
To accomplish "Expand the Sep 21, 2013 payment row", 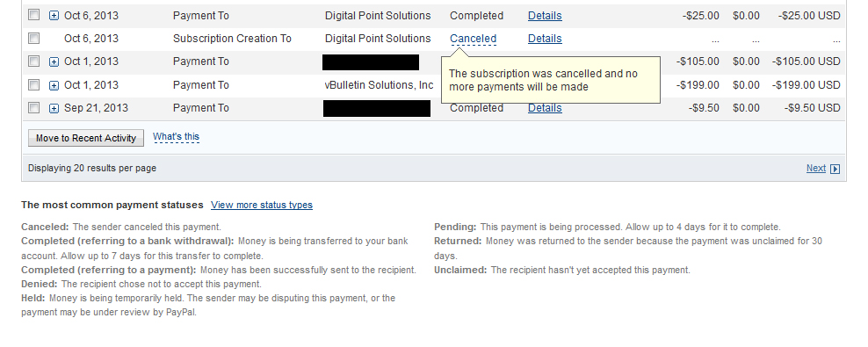I will tap(54, 108).
